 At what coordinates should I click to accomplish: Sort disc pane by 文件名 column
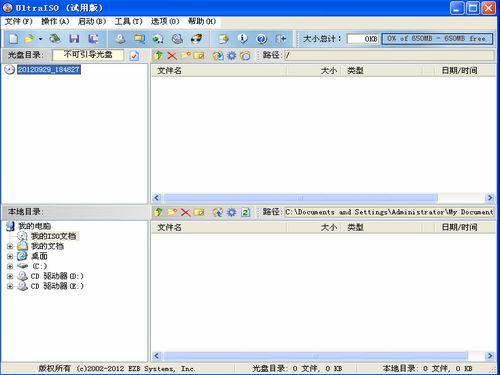(x=219, y=71)
